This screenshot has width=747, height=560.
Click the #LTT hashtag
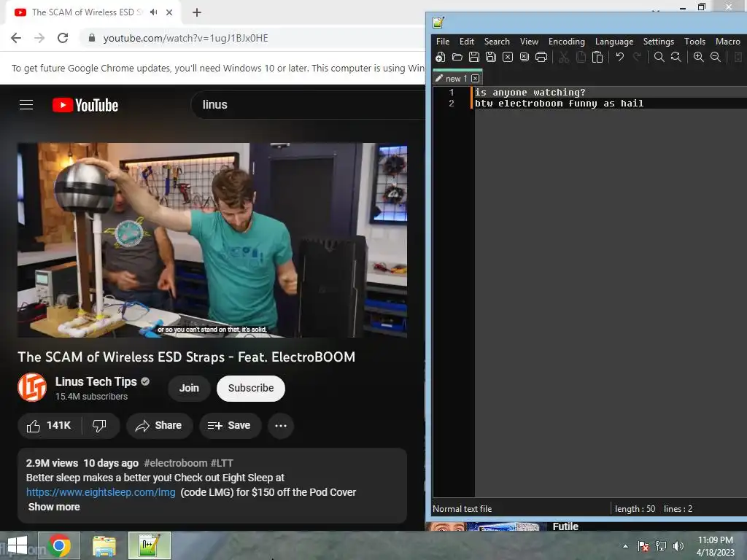click(222, 463)
